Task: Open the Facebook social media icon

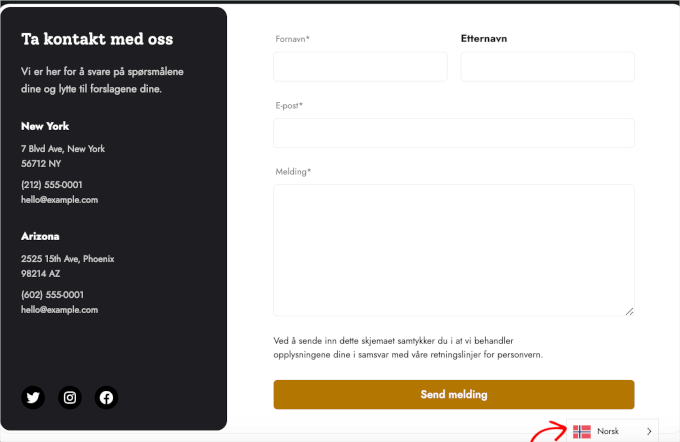Action: pyautogui.click(x=107, y=397)
